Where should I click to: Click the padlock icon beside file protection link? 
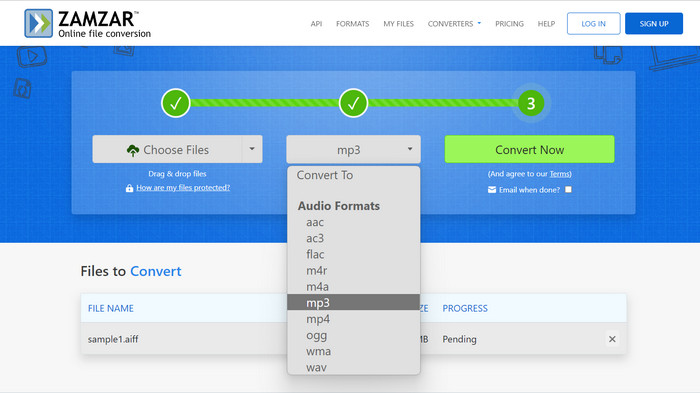click(129, 188)
